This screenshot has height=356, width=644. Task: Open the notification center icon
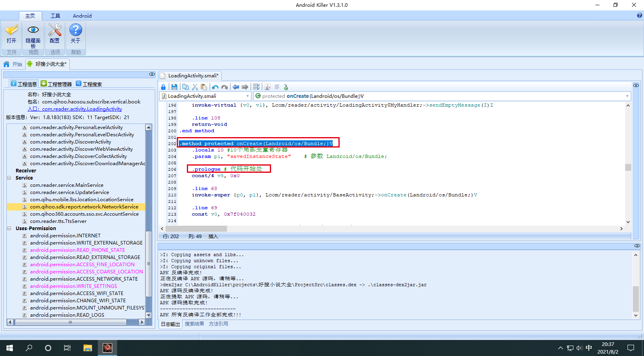(631, 348)
